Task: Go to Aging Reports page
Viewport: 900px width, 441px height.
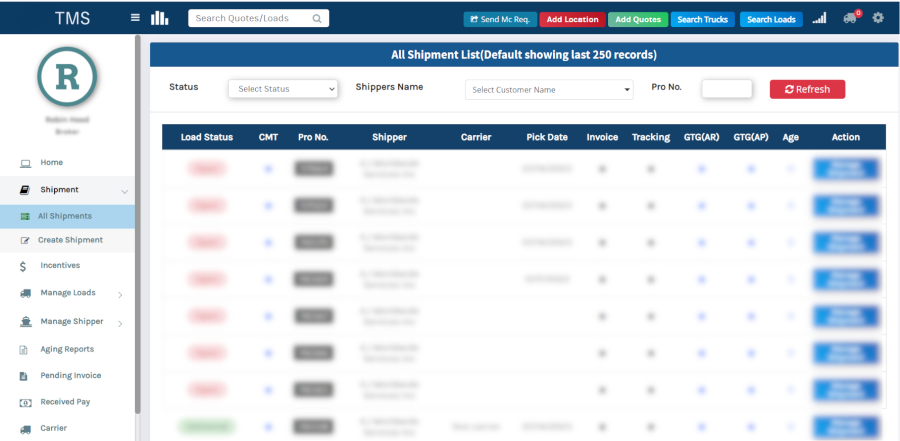Action: tap(66, 349)
